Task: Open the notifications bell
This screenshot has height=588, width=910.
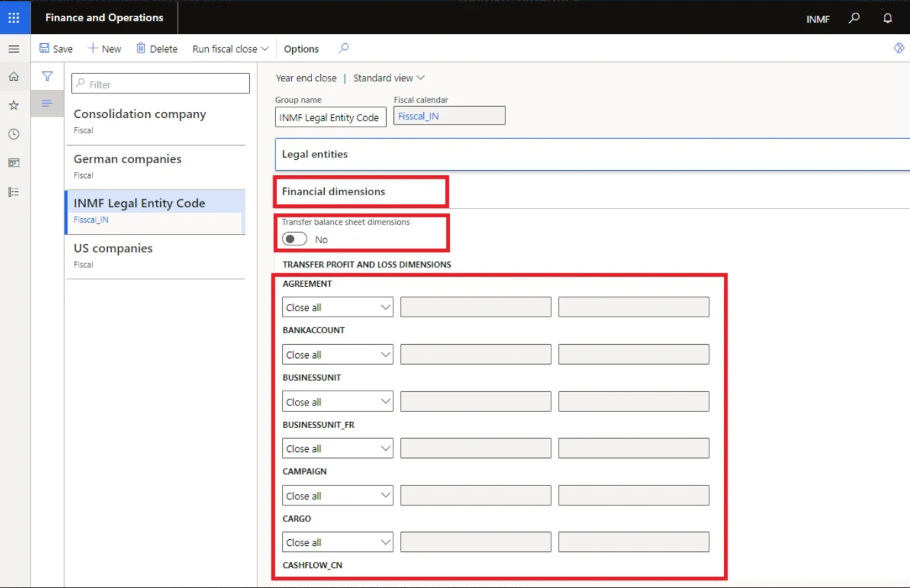Action: [x=887, y=19]
